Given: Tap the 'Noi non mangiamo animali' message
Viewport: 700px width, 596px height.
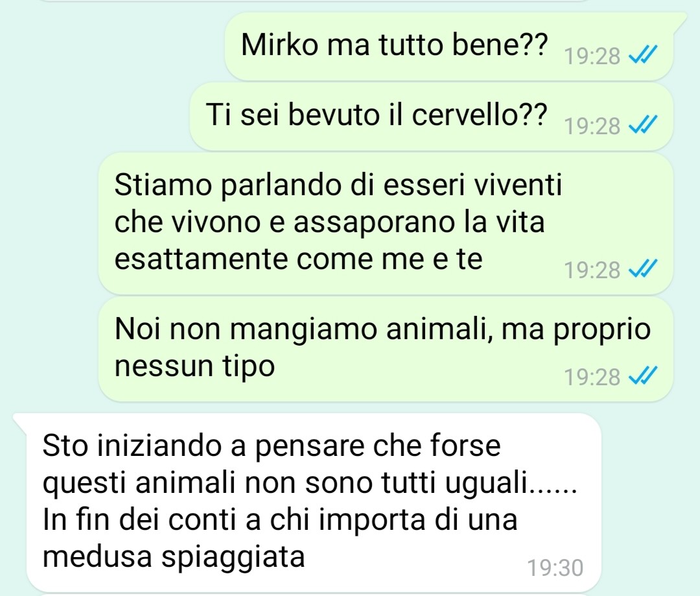Looking at the screenshot, I should 386,348.
